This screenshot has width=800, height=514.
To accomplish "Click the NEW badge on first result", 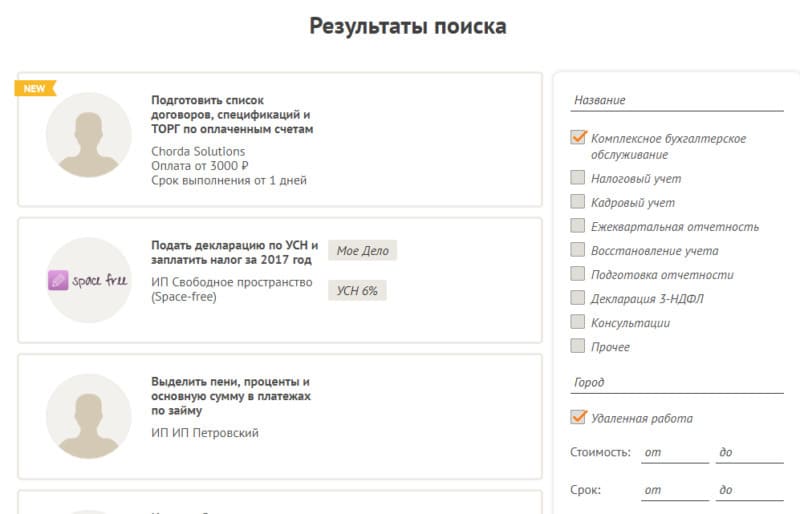I will click(x=35, y=88).
